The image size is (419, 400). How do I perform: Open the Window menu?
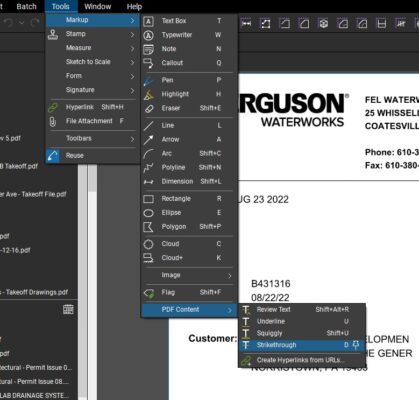point(98,6)
